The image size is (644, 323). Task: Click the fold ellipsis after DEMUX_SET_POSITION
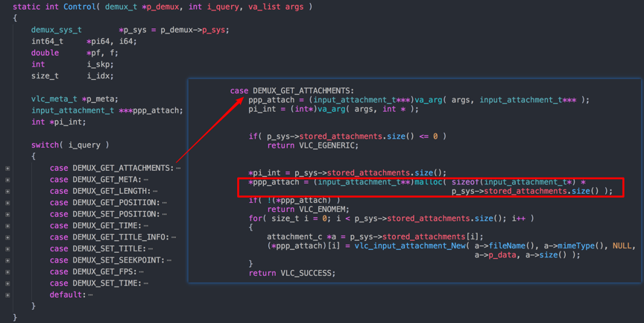(164, 214)
